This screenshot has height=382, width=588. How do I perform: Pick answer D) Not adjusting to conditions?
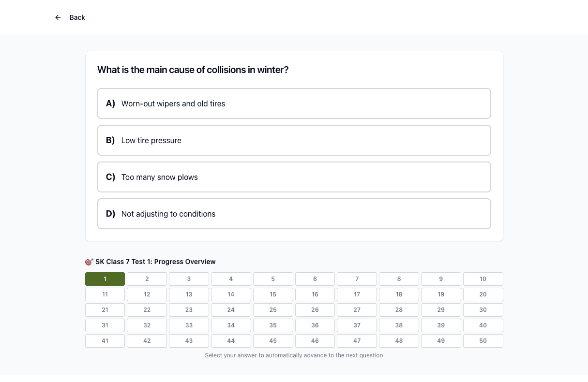294,214
